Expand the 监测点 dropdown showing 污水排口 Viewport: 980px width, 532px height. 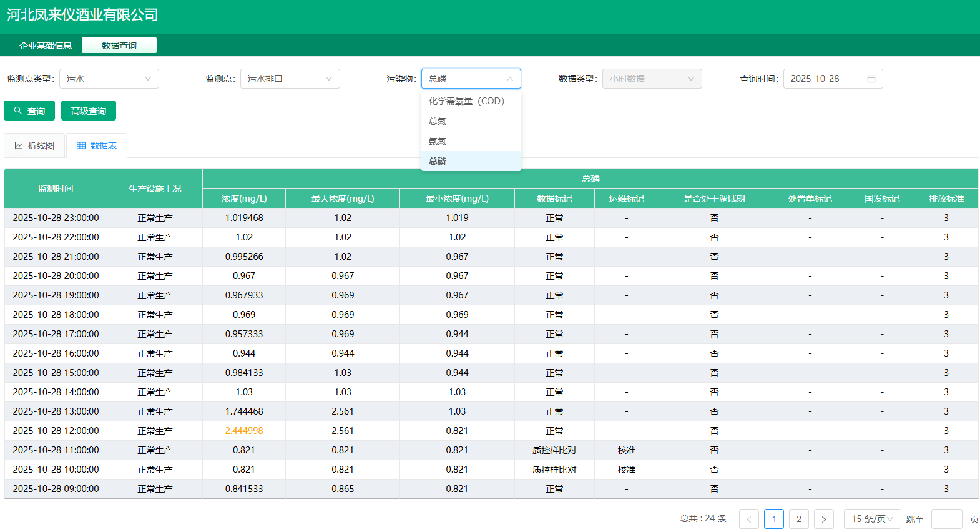290,79
